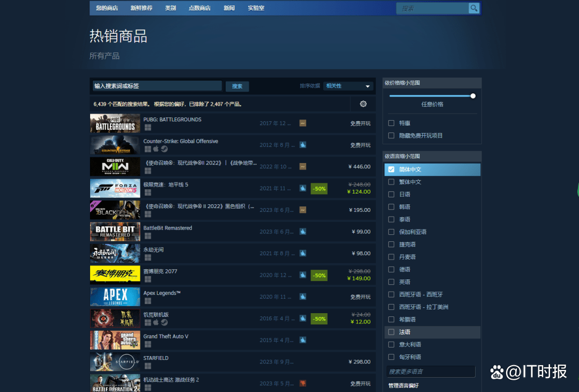Open Forza Horizon 5 thumbnail
579x392 pixels.
(115, 188)
